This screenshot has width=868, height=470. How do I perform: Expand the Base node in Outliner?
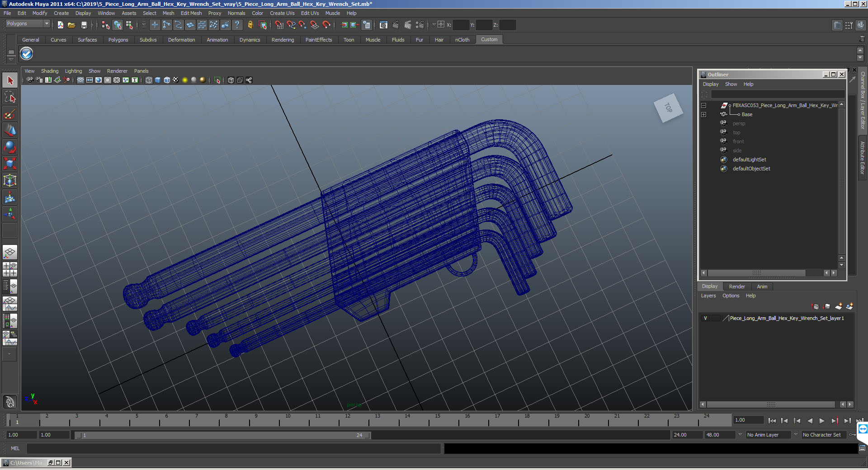coord(704,114)
